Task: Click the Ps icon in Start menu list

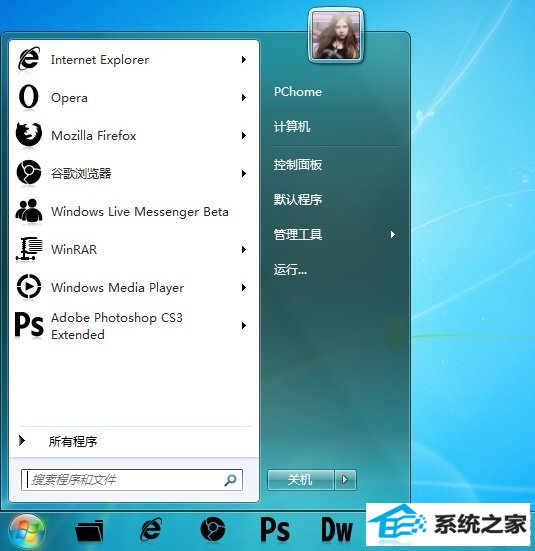Action: (29, 325)
